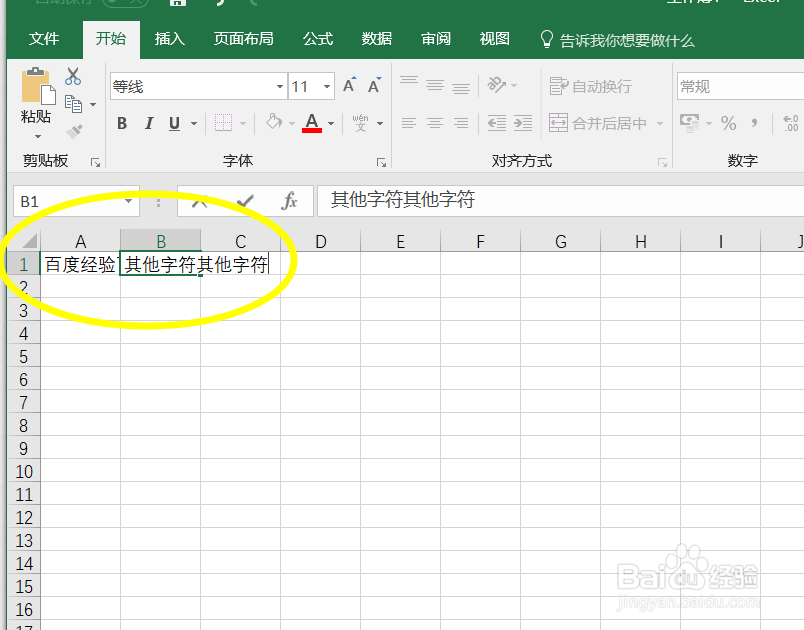Select the Cut (scissors) icon

73,76
